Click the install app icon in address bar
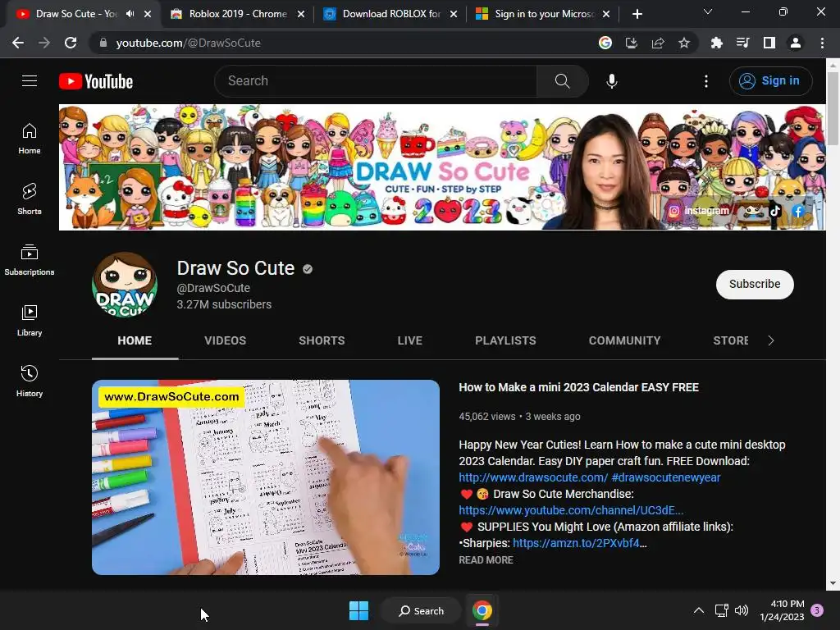Viewport: 840px width, 630px height. pyautogui.click(x=632, y=43)
